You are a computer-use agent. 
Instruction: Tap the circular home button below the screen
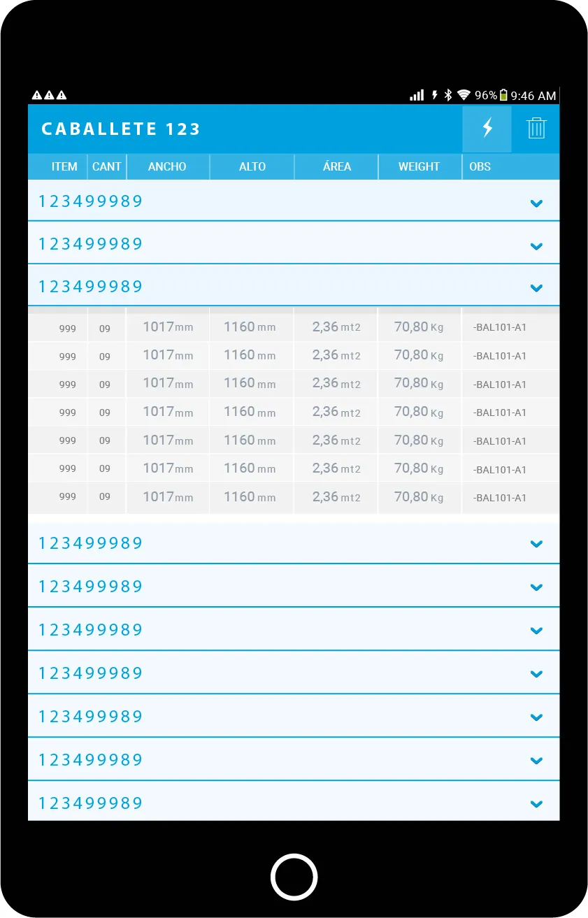click(x=294, y=877)
